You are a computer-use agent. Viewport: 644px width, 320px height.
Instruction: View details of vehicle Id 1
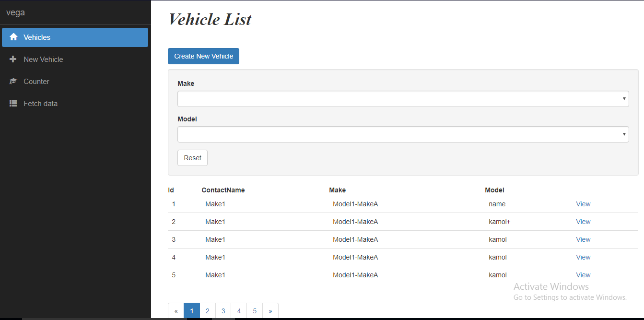click(x=583, y=204)
